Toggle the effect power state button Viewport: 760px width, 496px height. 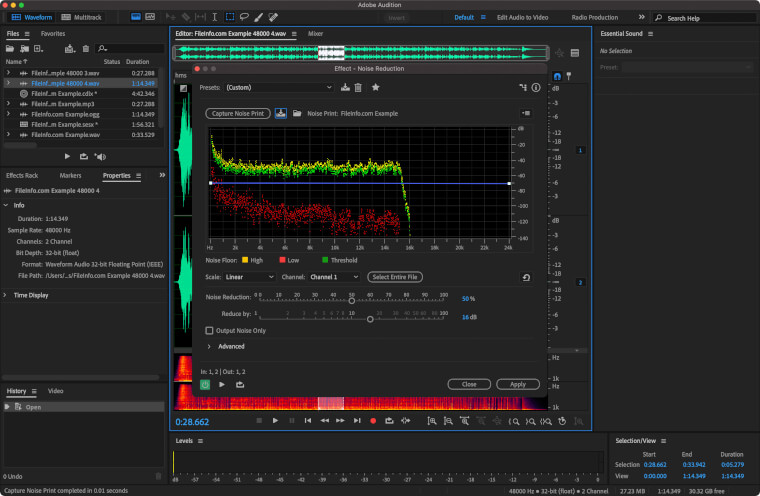pos(205,384)
